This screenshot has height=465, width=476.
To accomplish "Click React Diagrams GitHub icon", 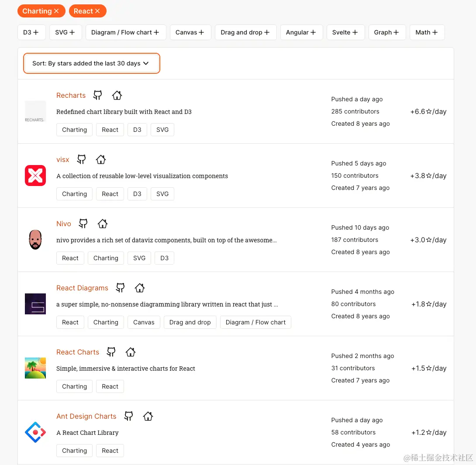I will (121, 288).
